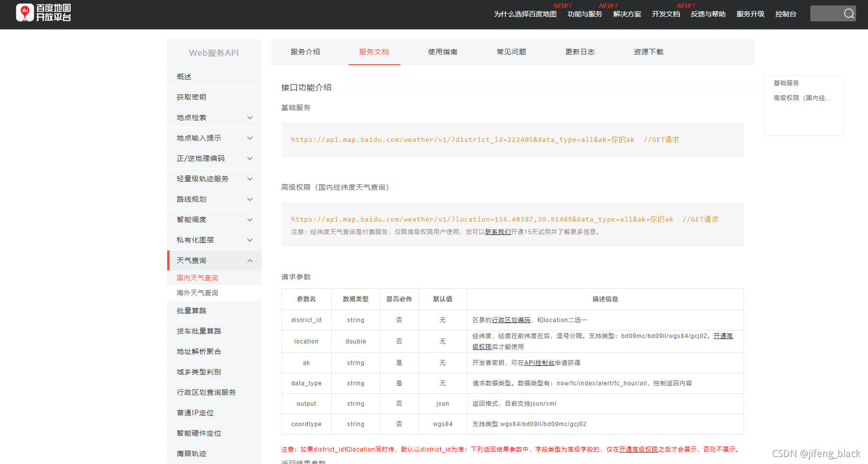This screenshot has height=464, width=868.
Task: Open 概述 in sidebar
Action: [214, 77]
